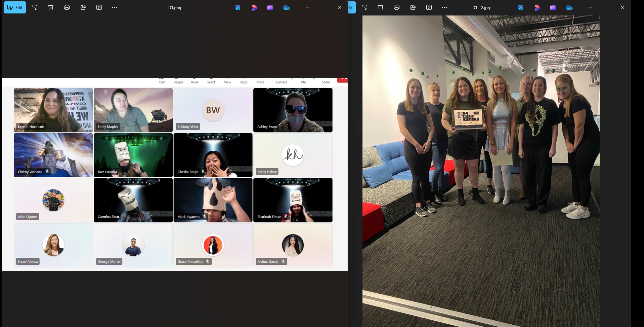Image resolution: width=644 pixels, height=327 pixels.
Task: Click Edit button in D1.png window
Action: [15, 7]
